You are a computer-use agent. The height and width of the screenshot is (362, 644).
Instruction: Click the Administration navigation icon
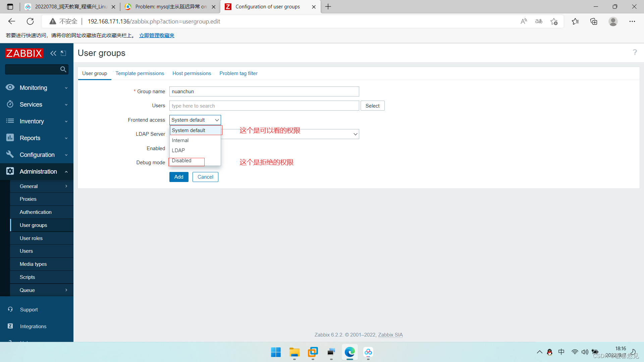coord(11,172)
